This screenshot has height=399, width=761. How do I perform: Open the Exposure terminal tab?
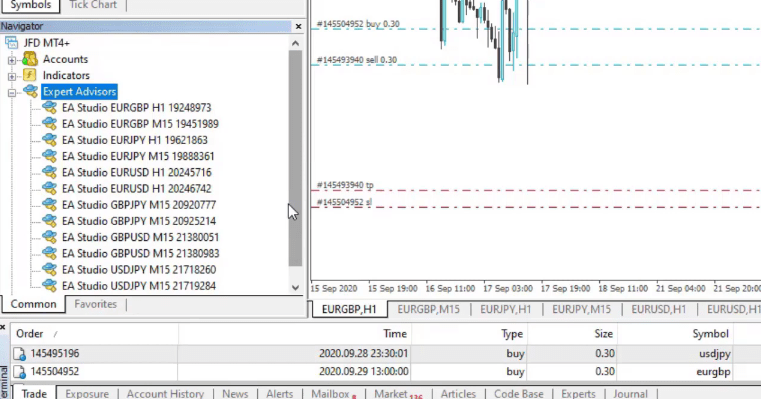(x=87, y=393)
